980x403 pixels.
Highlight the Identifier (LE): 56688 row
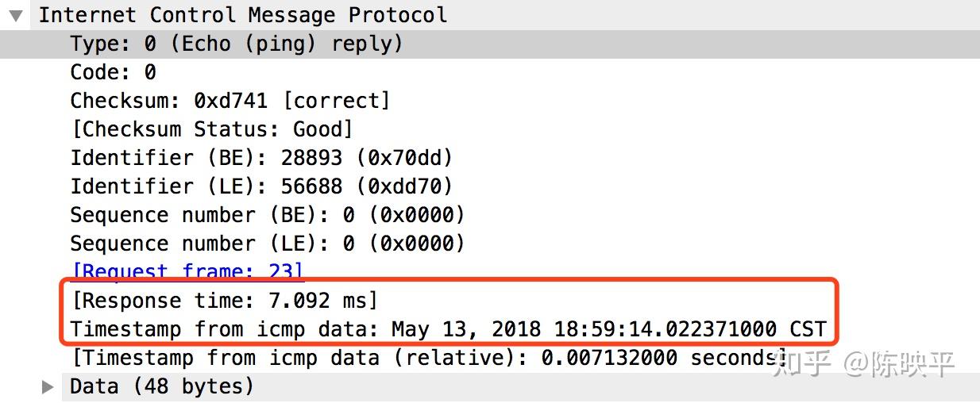(x=261, y=186)
